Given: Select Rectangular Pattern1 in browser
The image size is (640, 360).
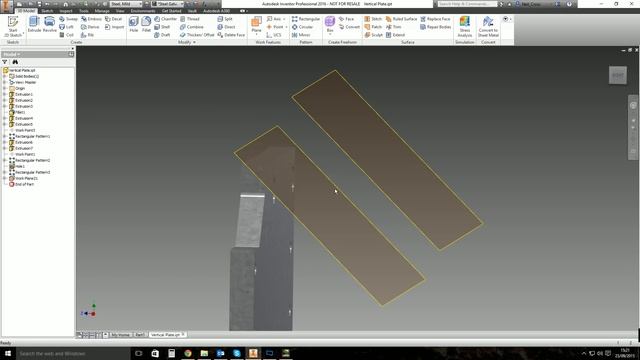Looking at the screenshot, I should (29, 136).
